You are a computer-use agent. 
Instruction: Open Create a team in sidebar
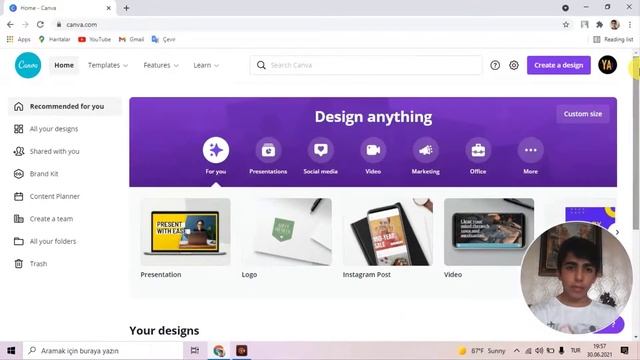[x=65, y=219]
